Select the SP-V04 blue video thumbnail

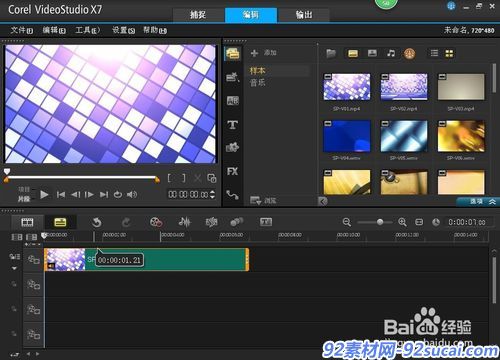pyautogui.click(x=347, y=136)
